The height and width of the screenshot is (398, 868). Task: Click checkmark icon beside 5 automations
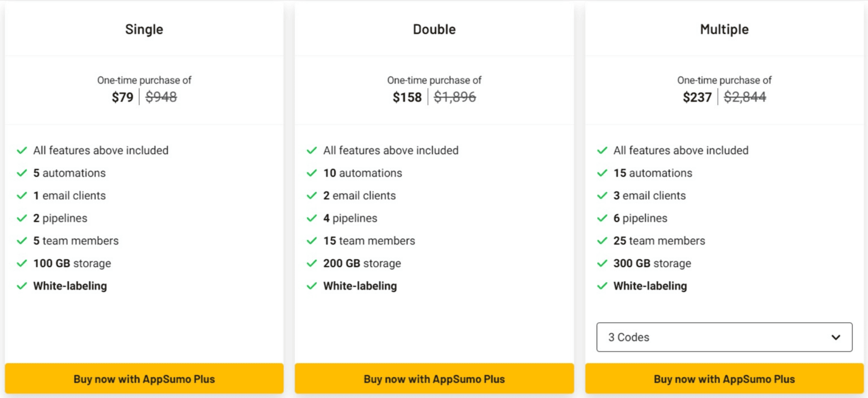pyautogui.click(x=22, y=173)
